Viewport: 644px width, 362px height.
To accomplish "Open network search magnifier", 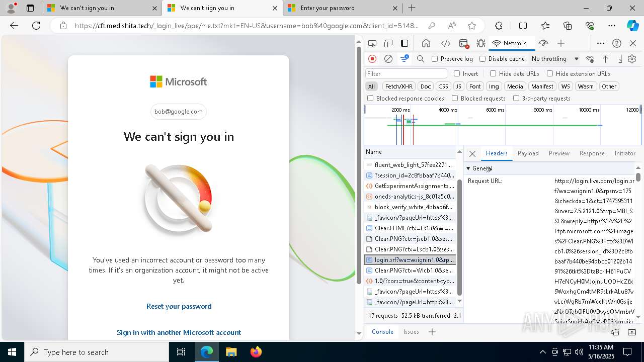I will click(421, 59).
